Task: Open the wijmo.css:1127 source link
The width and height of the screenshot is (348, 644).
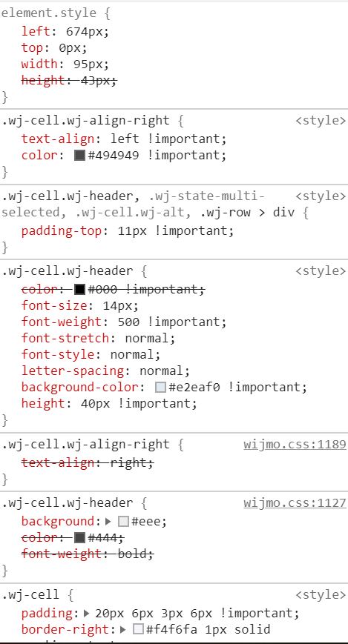Action: [295, 503]
